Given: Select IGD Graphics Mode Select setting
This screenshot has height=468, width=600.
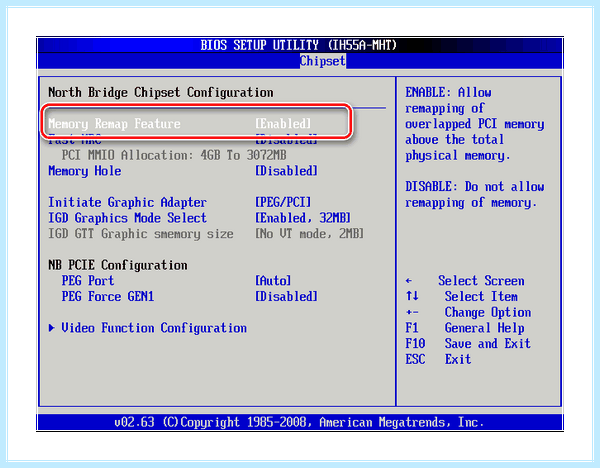Looking at the screenshot, I should (127, 218).
